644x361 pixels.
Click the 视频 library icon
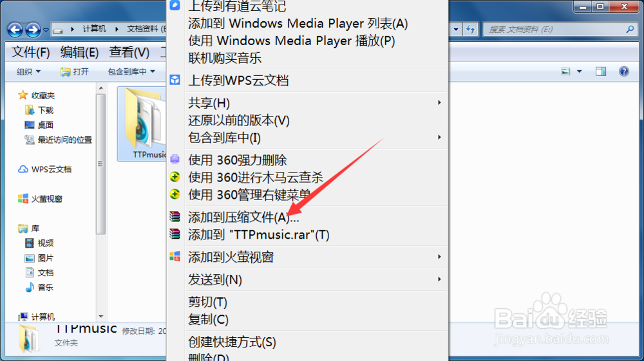pyautogui.click(x=30, y=243)
